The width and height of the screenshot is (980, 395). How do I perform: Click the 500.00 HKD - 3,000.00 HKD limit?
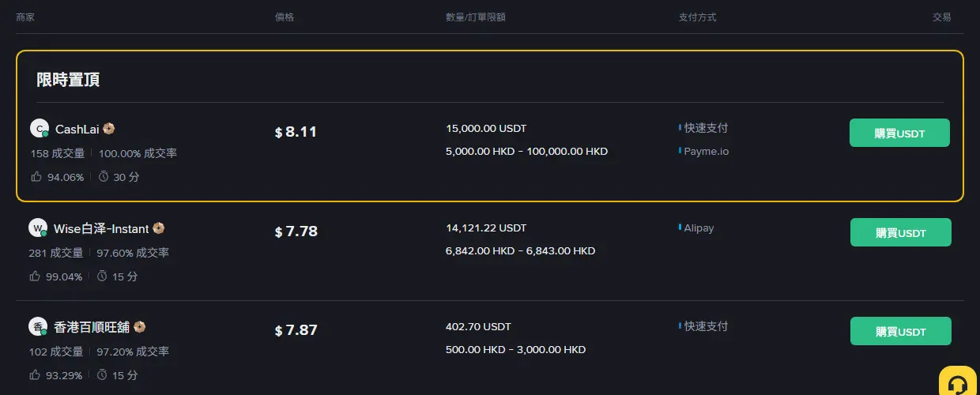click(515, 349)
